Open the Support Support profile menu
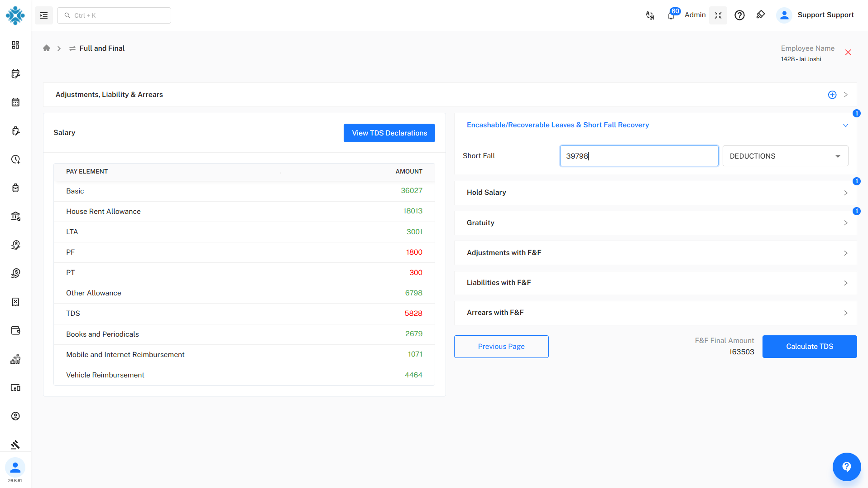The width and height of the screenshot is (868, 488). pos(815,15)
